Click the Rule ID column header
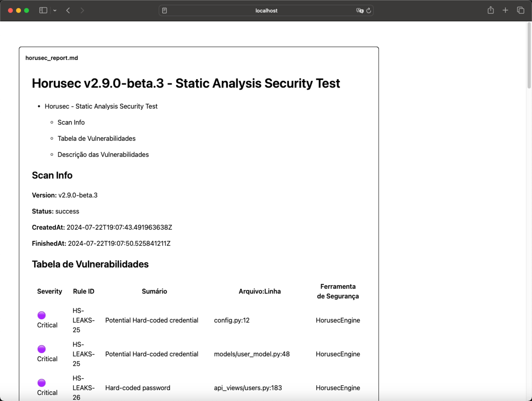 coord(83,291)
